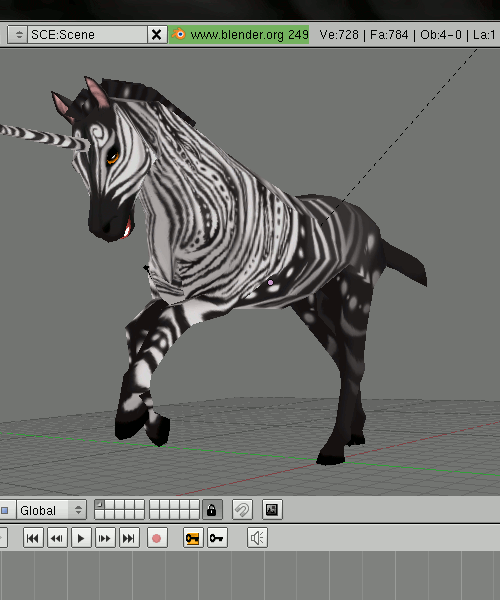Enable the red record auto-keyframe button
Image resolution: width=500 pixels, height=600 pixels.
[x=157, y=538]
